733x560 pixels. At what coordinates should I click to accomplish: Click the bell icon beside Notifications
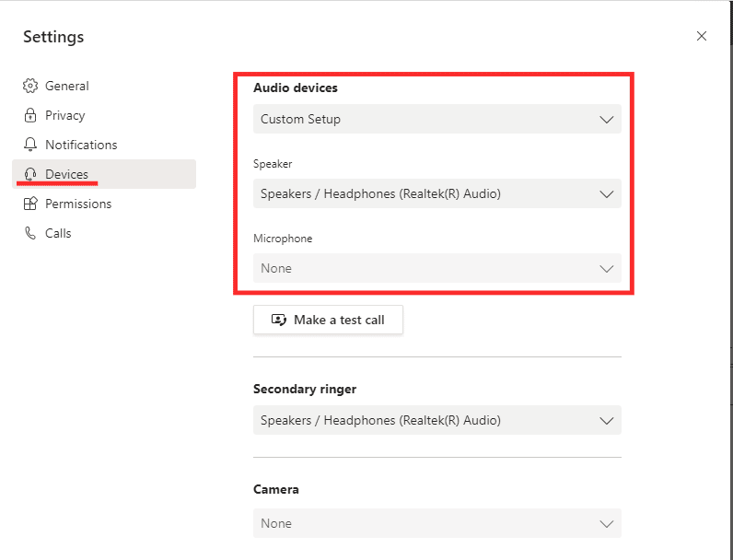click(30, 145)
